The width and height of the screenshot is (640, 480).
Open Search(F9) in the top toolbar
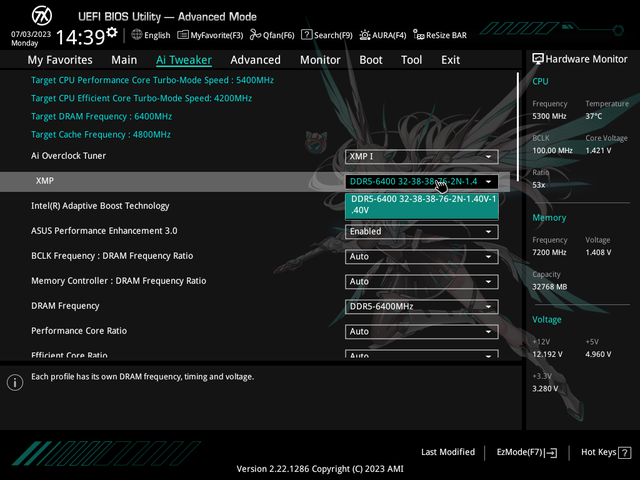click(x=326, y=35)
